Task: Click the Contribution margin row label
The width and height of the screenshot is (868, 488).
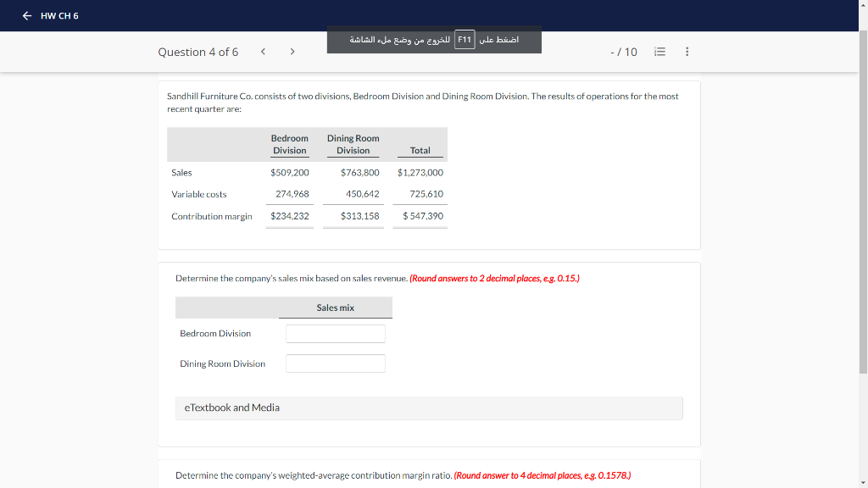Action: pos(211,216)
